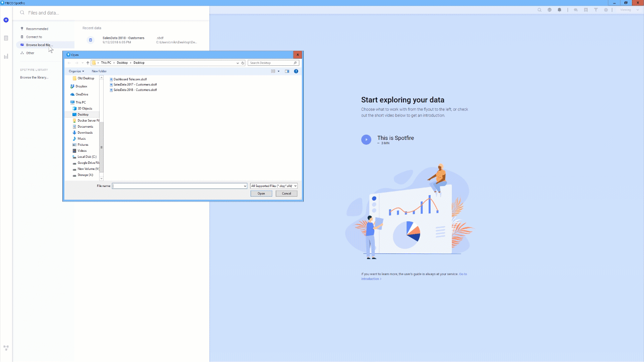The height and width of the screenshot is (362, 644).
Task: Select Documents in navigation pane
Action: tap(83, 127)
